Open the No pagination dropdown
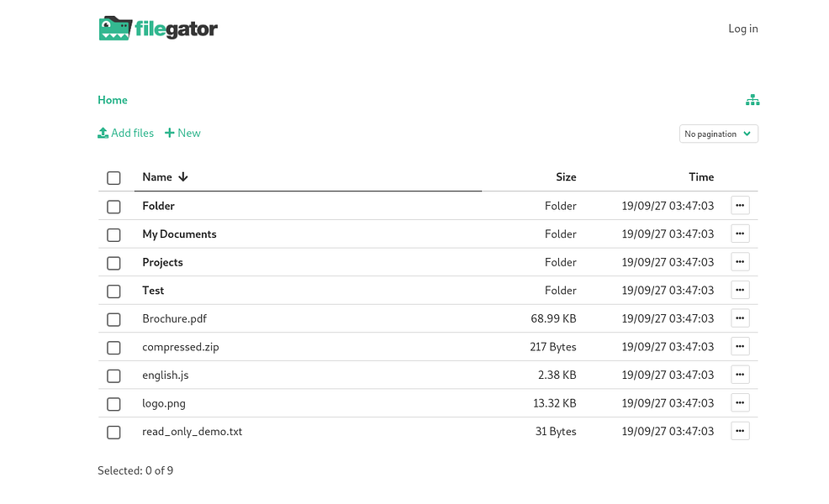The width and height of the screenshot is (829, 504). pos(718,133)
